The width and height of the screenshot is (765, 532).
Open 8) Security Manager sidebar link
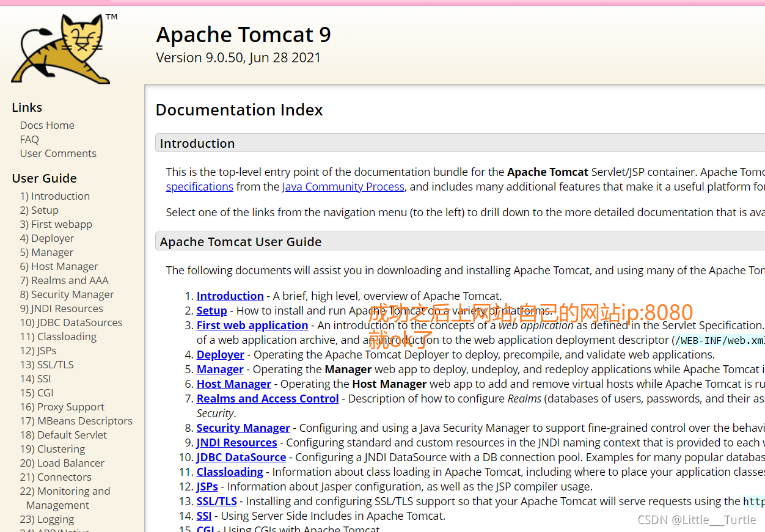67,294
